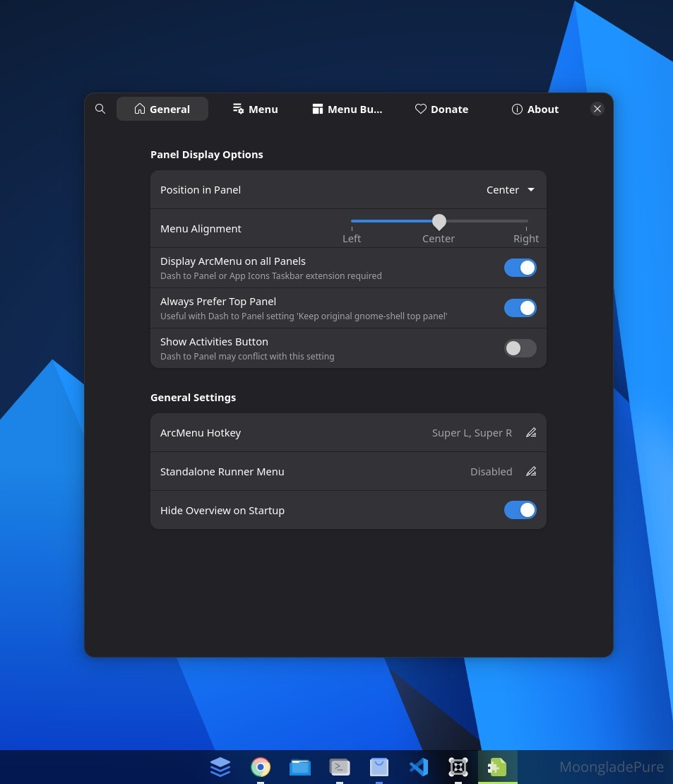673x784 pixels.
Task: Set Menu Alignment slider to Right
Action: point(527,221)
